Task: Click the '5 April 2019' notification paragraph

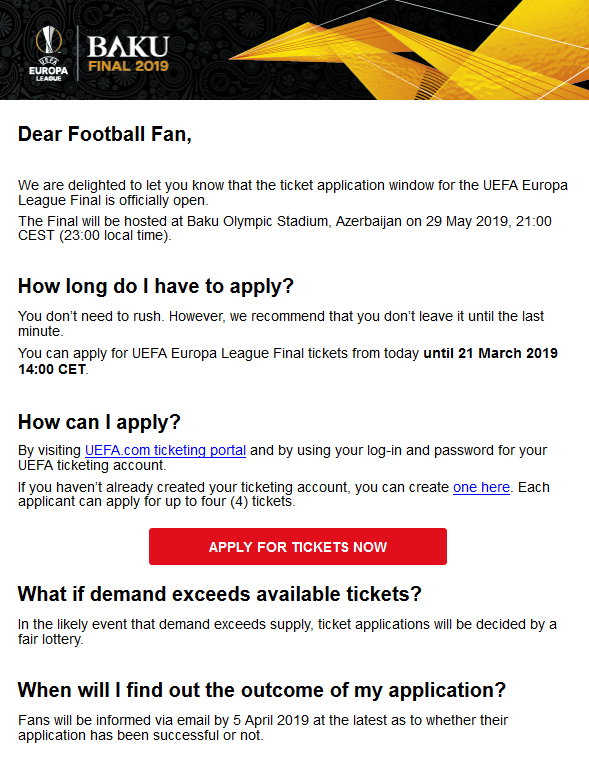Action: point(263,728)
